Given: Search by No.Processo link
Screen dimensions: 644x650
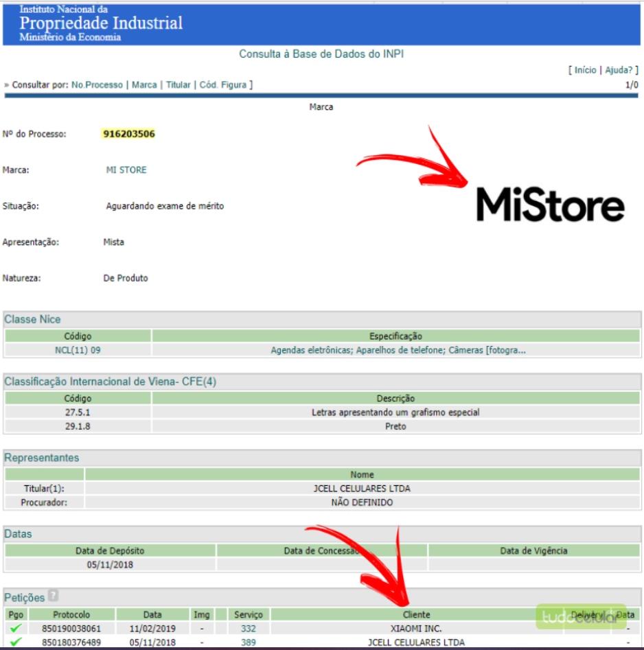Looking at the screenshot, I should 97,85.
